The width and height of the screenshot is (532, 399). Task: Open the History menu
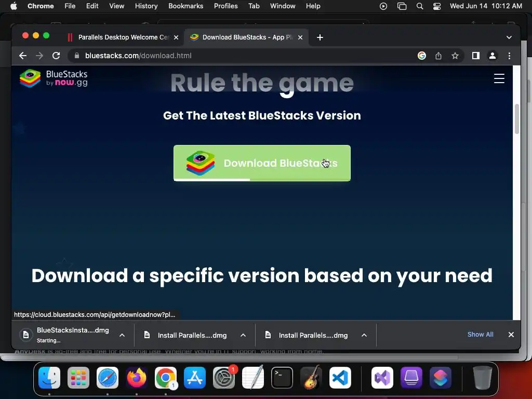(x=146, y=6)
